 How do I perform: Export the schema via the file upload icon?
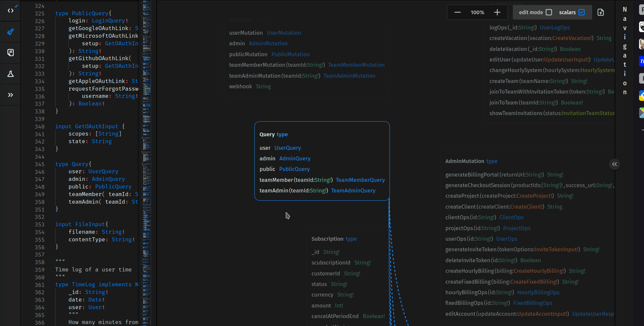tap(601, 12)
